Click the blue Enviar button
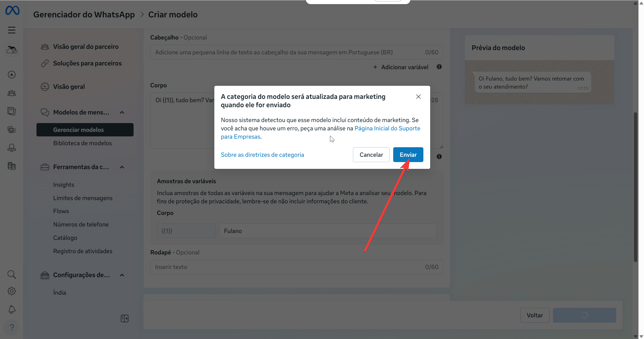 [408, 155]
